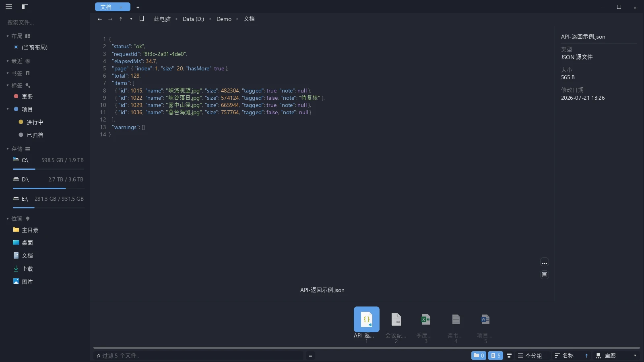The width and height of the screenshot is (644, 362).
Task: Click the three-dots more options button
Action: coord(545,263)
